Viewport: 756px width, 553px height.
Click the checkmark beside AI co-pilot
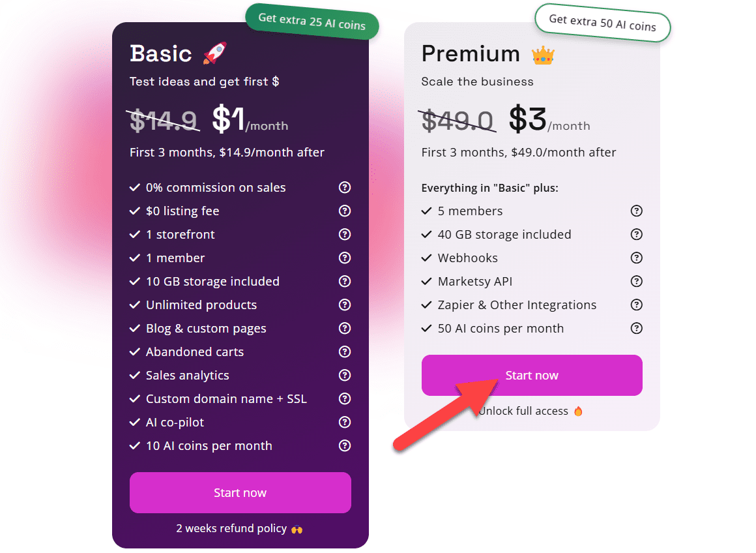click(135, 422)
